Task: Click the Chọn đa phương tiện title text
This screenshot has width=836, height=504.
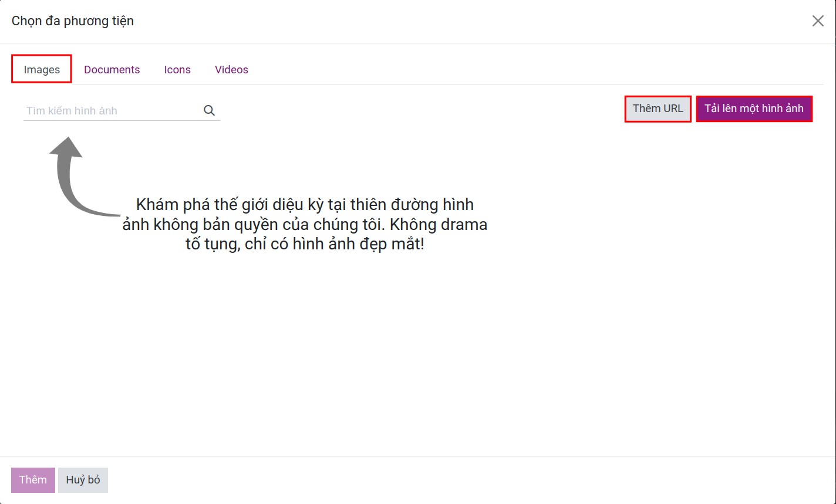Action: pyautogui.click(x=73, y=21)
